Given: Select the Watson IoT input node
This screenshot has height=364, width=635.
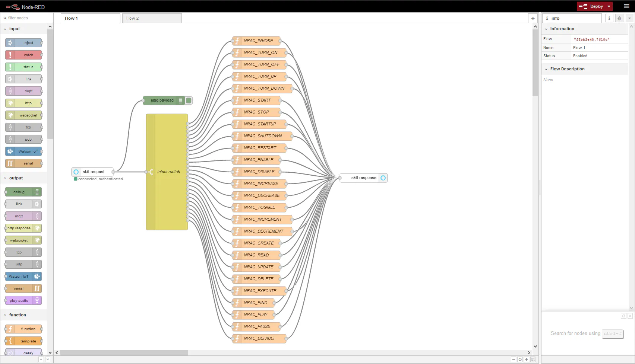Looking at the screenshot, I should click(23, 151).
